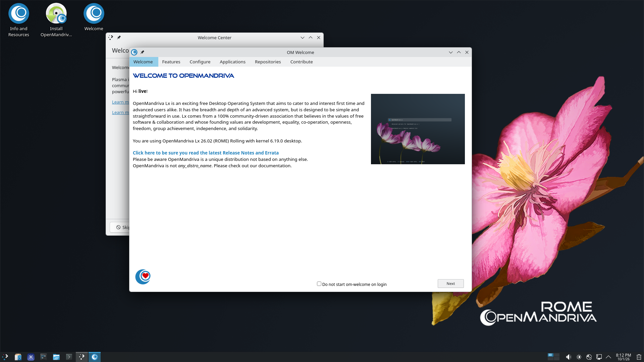Click the heart donate logo icon
The width and height of the screenshot is (644, 362).
(143, 277)
